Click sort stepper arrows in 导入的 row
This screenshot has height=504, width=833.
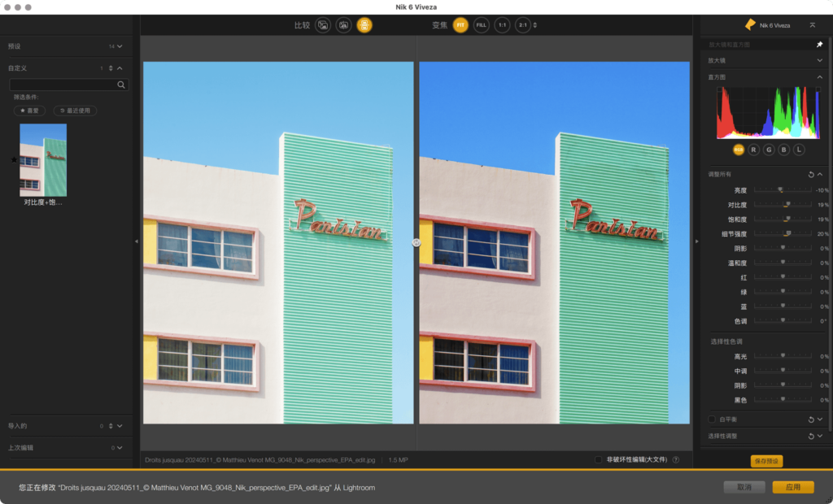click(111, 426)
